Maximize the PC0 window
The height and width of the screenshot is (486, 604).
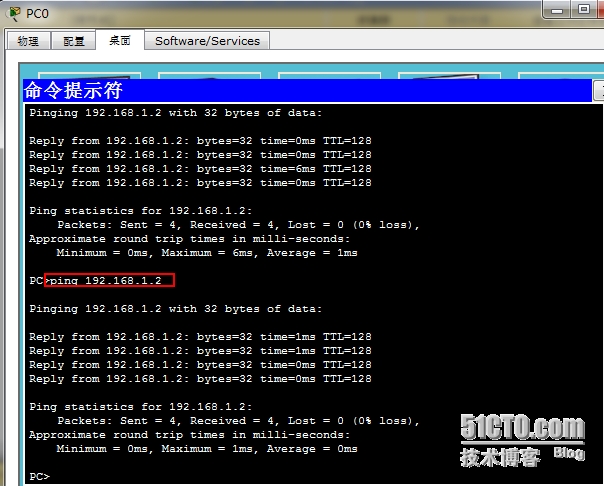584,10
